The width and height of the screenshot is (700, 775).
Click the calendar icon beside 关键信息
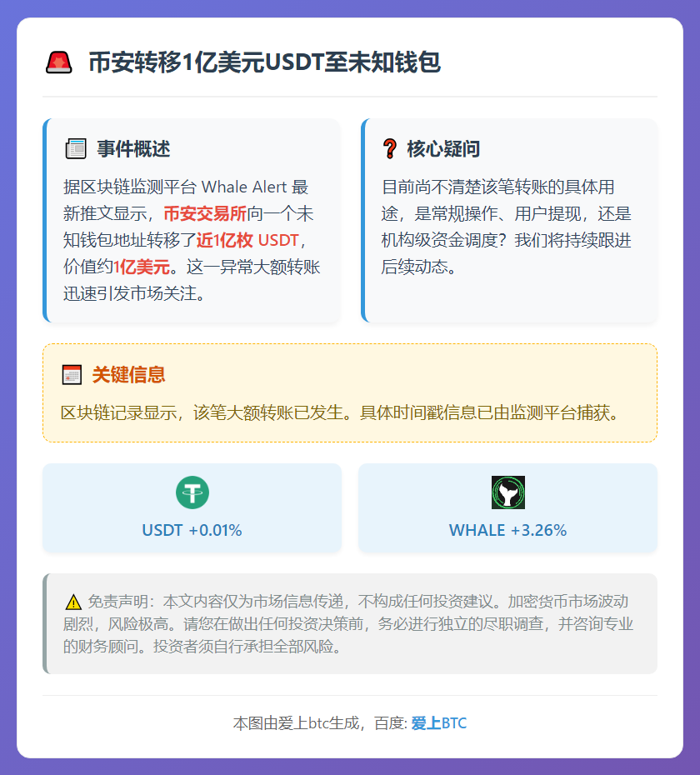point(72,375)
